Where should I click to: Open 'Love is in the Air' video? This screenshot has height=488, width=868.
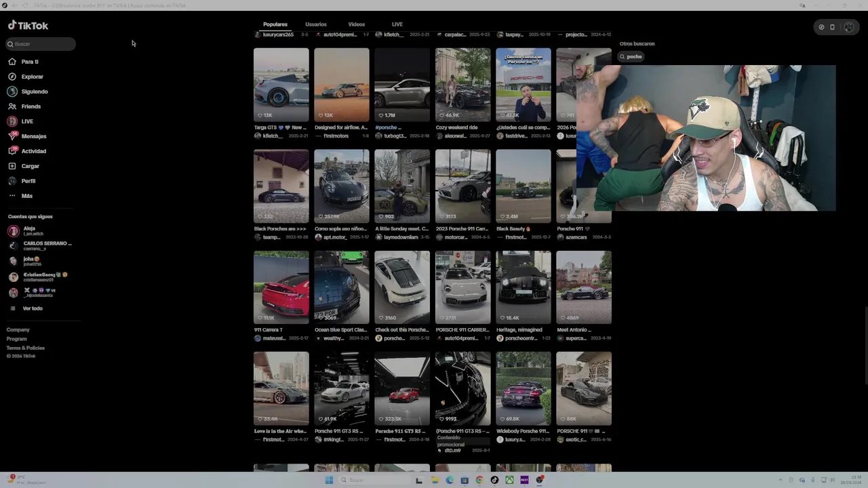[281, 388]
